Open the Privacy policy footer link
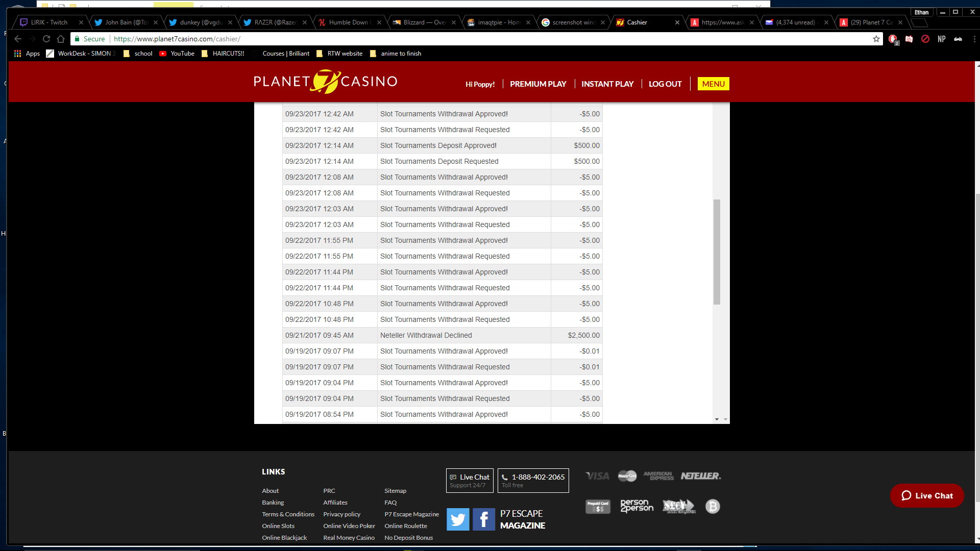Viewport: 980px width, 551px height. 341,514
